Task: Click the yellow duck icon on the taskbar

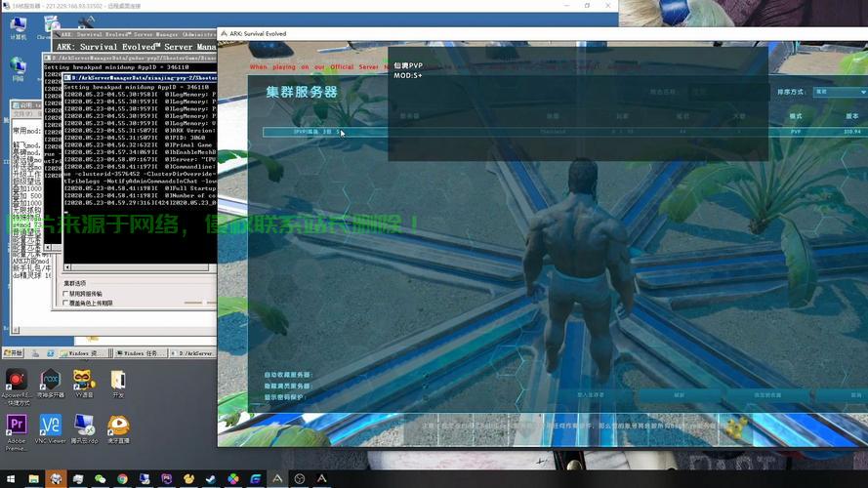Action: coord(188,479)
